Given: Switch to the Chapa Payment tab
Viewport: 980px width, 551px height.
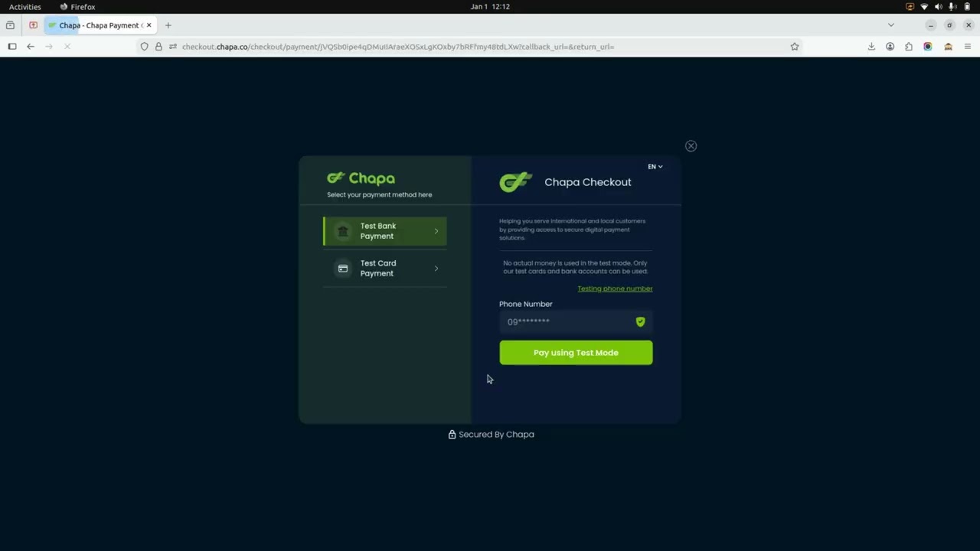Looking at the screenshot, I should 99,25.
